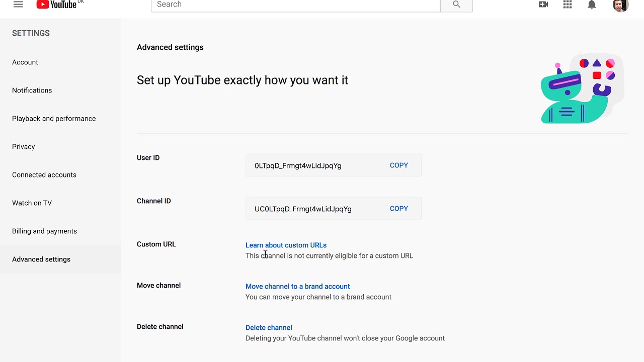The height and width of the screenshot is (362, 644).
Task: Open Privacy settings
Action: 60,147
